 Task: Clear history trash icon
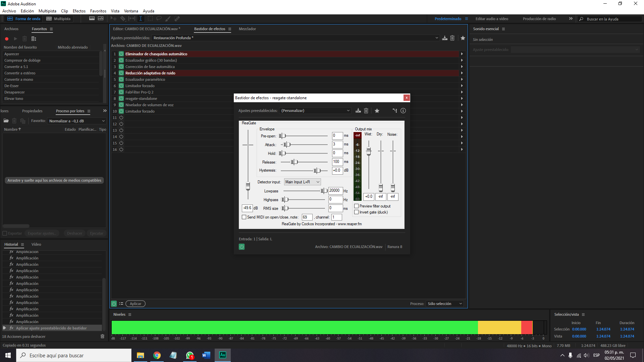(x=103, y=336)
